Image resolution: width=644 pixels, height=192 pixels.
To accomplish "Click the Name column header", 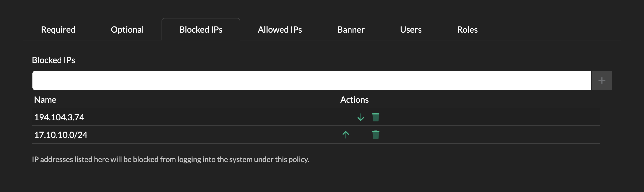I will (x=45, y=100).
